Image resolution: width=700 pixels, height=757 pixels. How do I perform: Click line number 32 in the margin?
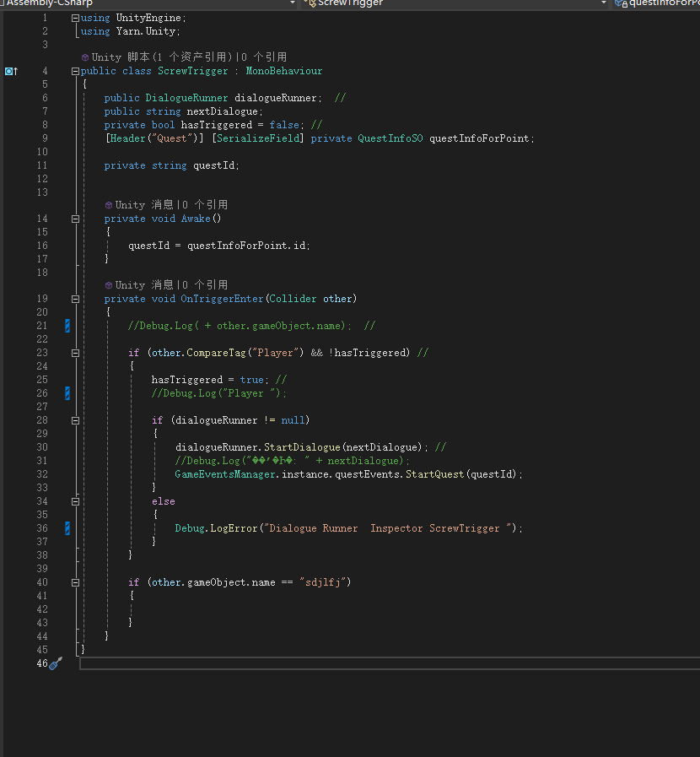[42, 474]
